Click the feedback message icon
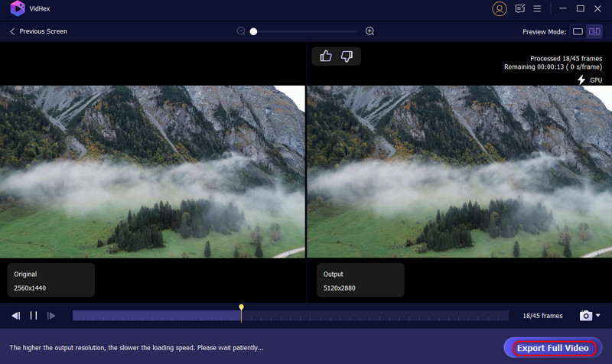Screen dimensions: 612x364 520,9
